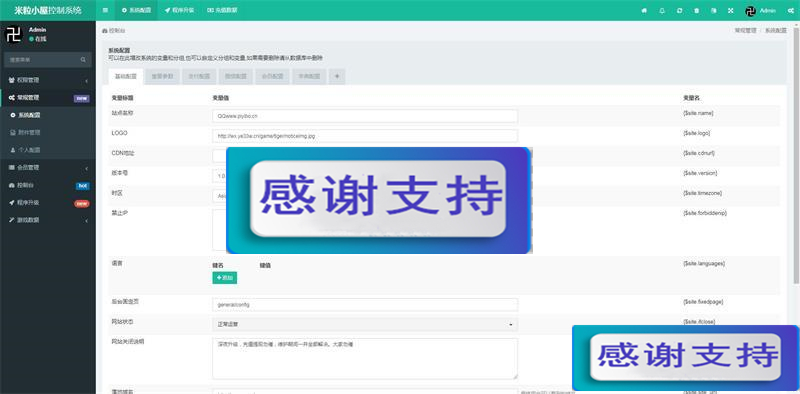The height and width of the screenshot is (394, 800).
Task: Focus the 网站关闭说明 textarea
Action: [365, 358]
